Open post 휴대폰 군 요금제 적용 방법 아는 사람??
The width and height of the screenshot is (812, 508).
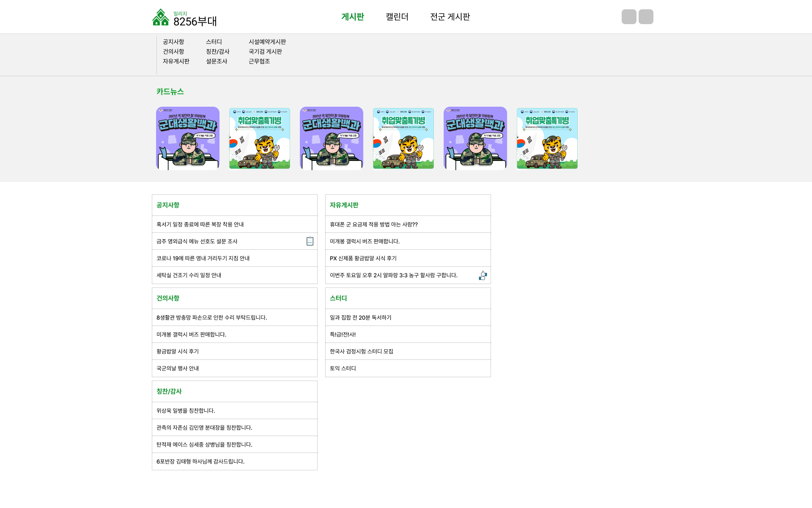pos(408,224)
